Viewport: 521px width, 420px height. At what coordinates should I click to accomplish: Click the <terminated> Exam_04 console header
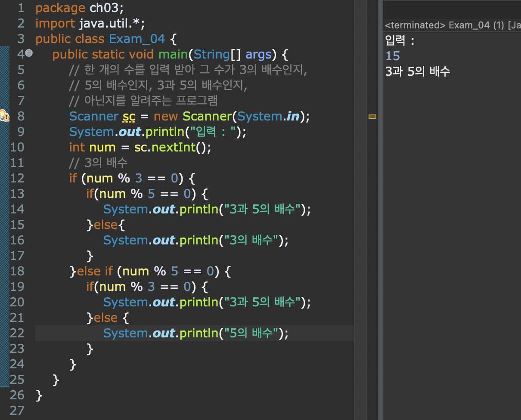click(453, 25)
